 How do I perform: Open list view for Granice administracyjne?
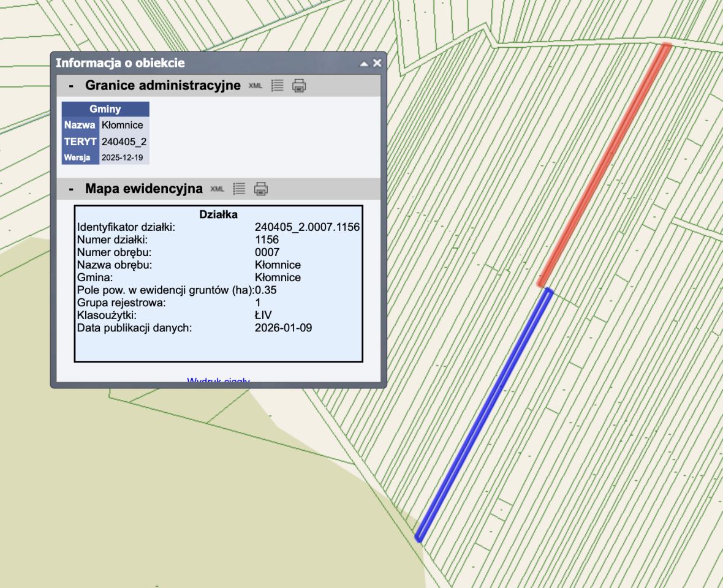[277, 85]
